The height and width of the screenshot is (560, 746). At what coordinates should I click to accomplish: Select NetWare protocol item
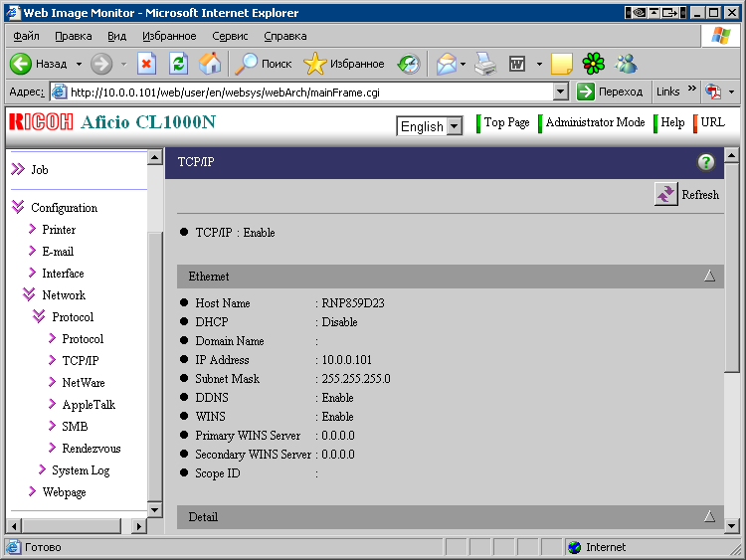tap(84, 383)
